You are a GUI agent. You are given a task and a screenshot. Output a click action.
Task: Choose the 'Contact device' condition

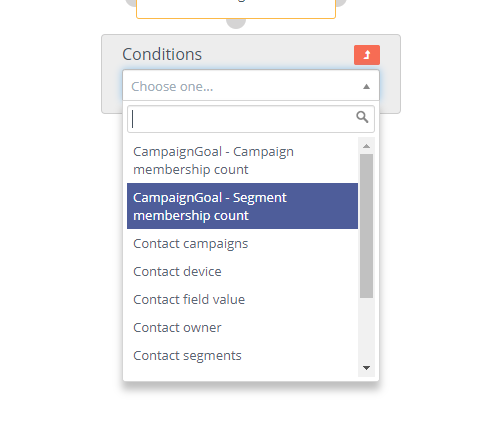(x=242, y=271)
